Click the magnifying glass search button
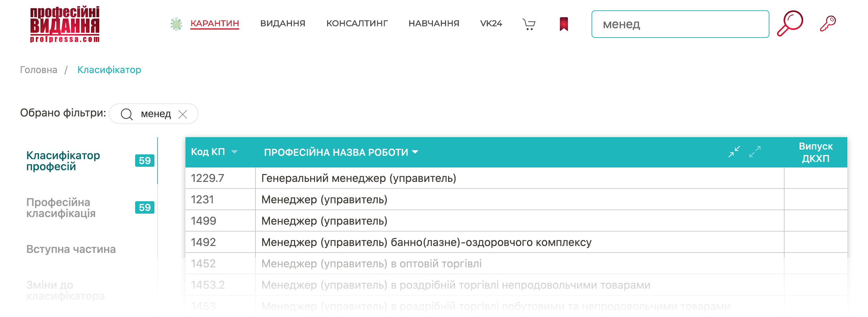868x317 pixels. [789, 23]
